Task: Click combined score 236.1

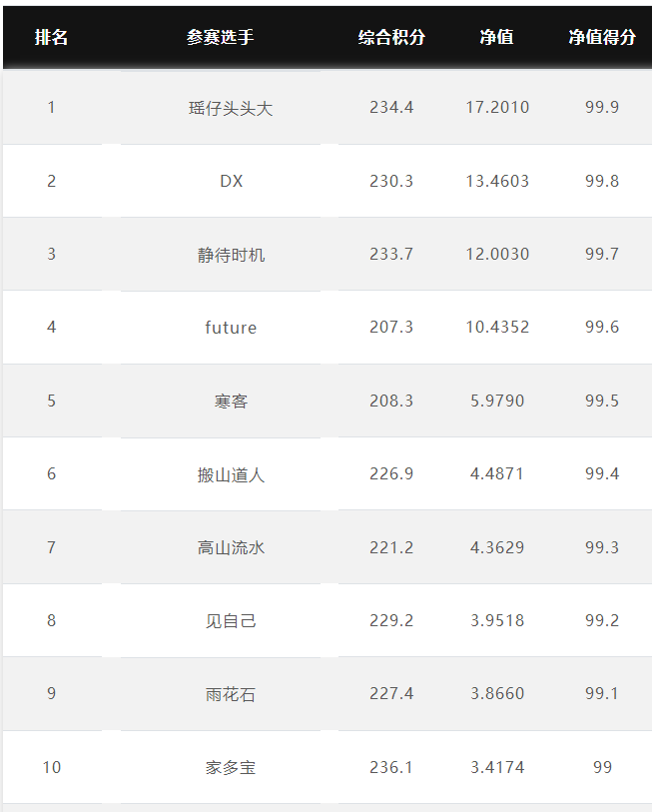Action: point(391,767)
